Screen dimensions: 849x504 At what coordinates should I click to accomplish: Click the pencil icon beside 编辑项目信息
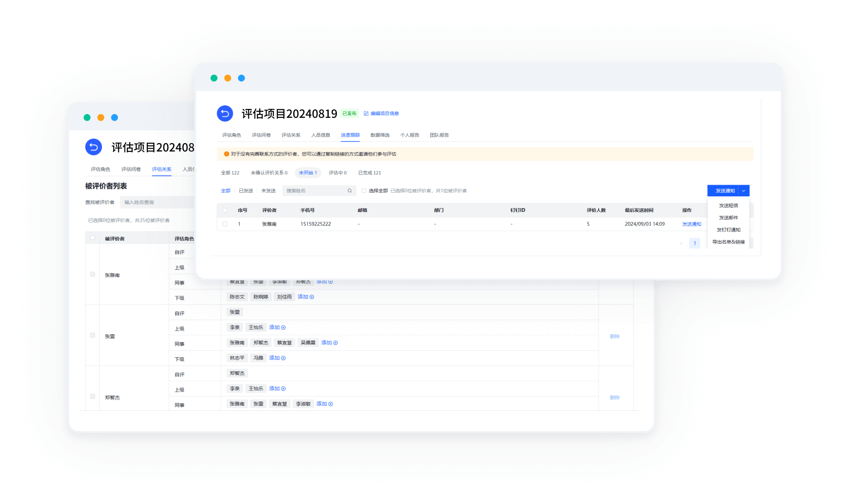tap(366, 114)
